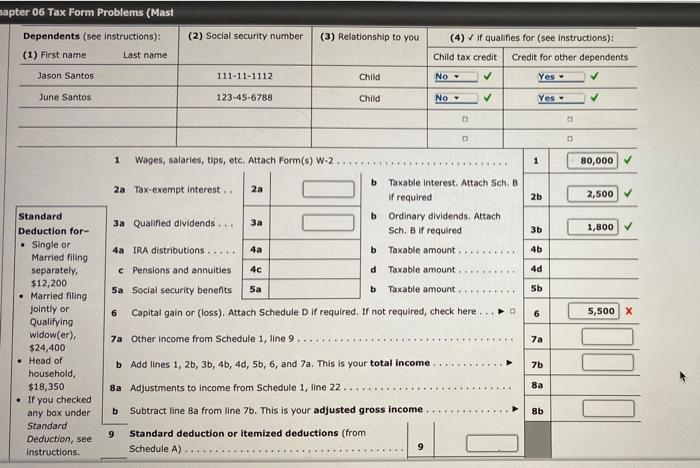Click the green checkmark beside line 1
This screenshot has height=468, width=700.
click(628, 159)
